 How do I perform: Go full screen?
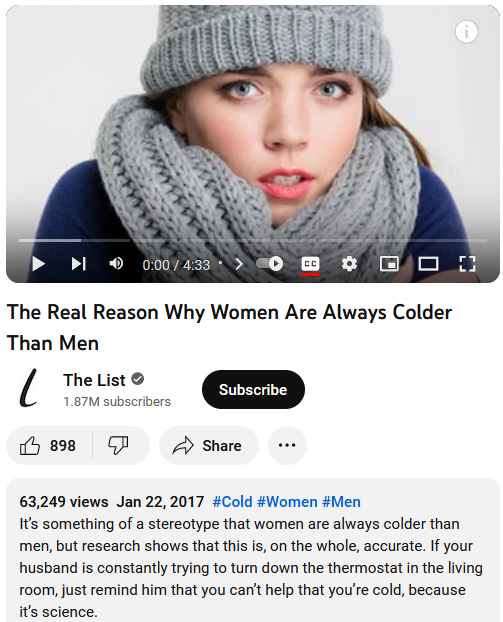tap(467, 263)
